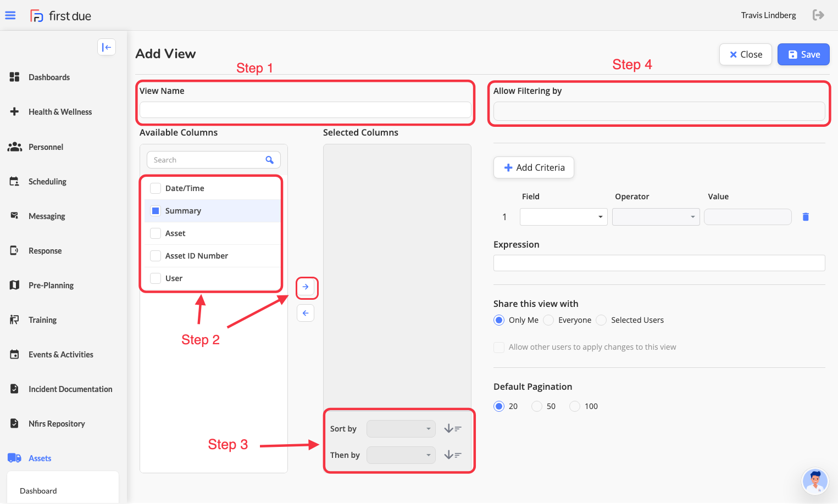
Task: Select the Only Me sharing option
Action: pyautogui.click(x=499, y=320)
